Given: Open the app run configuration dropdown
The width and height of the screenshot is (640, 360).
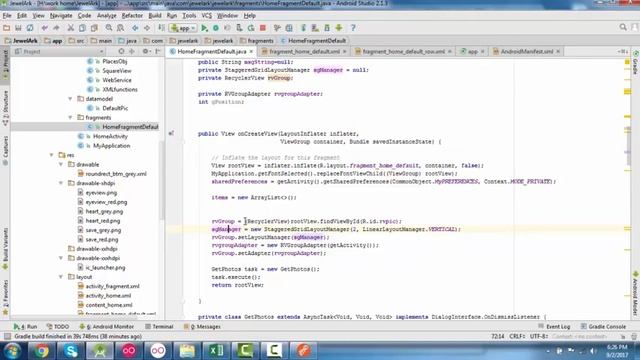Looking at the screenshot, I should click(x=183, y=28).
